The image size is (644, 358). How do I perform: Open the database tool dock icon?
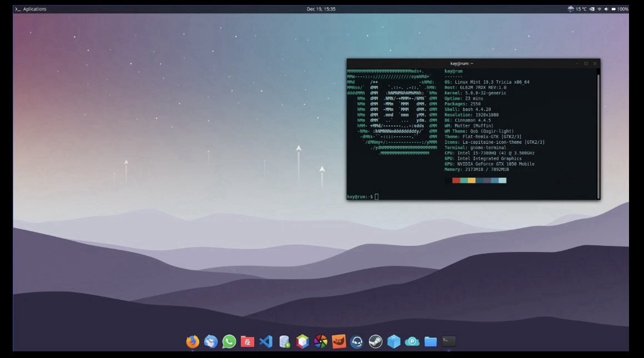(x=284, y=341)
